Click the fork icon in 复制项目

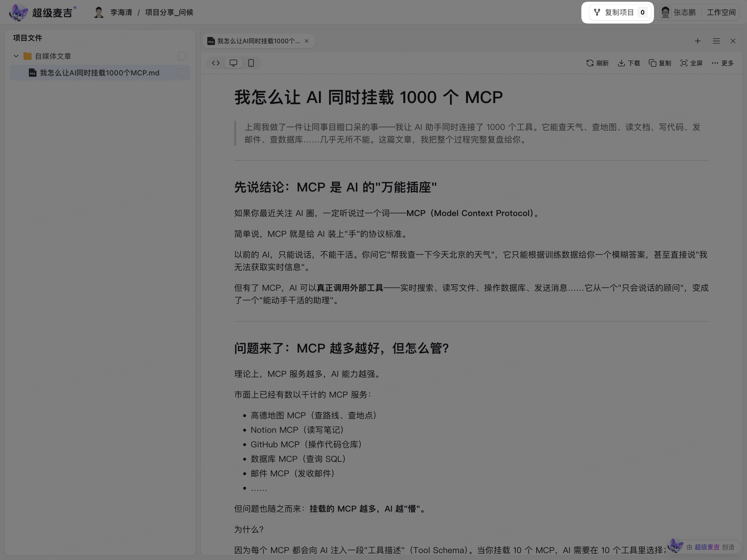(597, 12)
